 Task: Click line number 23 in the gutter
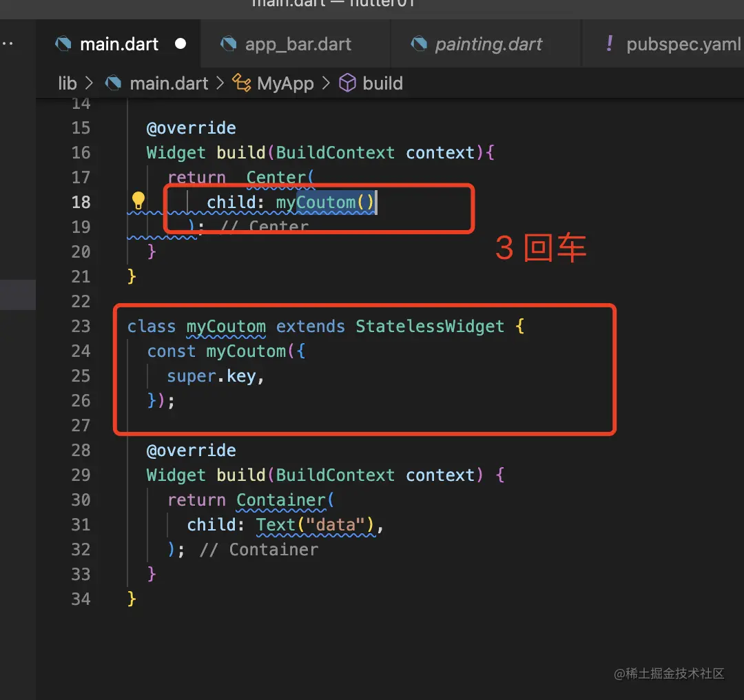pos(81,327)
